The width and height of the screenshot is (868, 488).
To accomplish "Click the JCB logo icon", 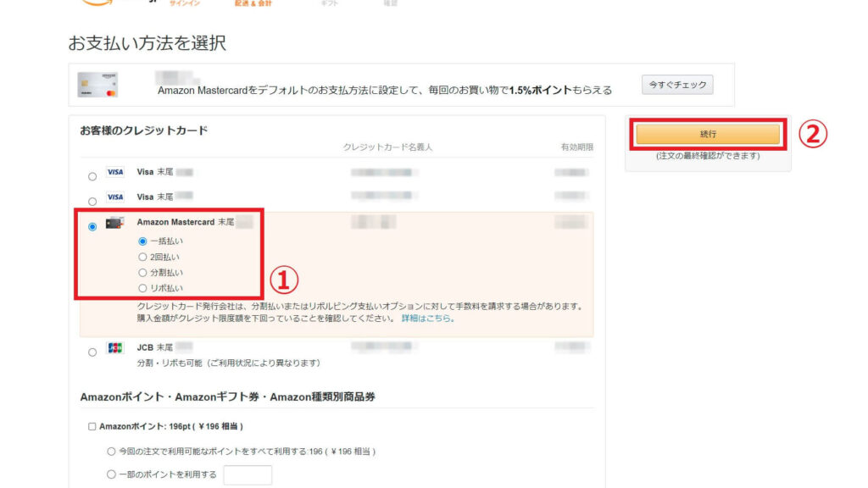I will pyautogui.click(x=115, y=347).
